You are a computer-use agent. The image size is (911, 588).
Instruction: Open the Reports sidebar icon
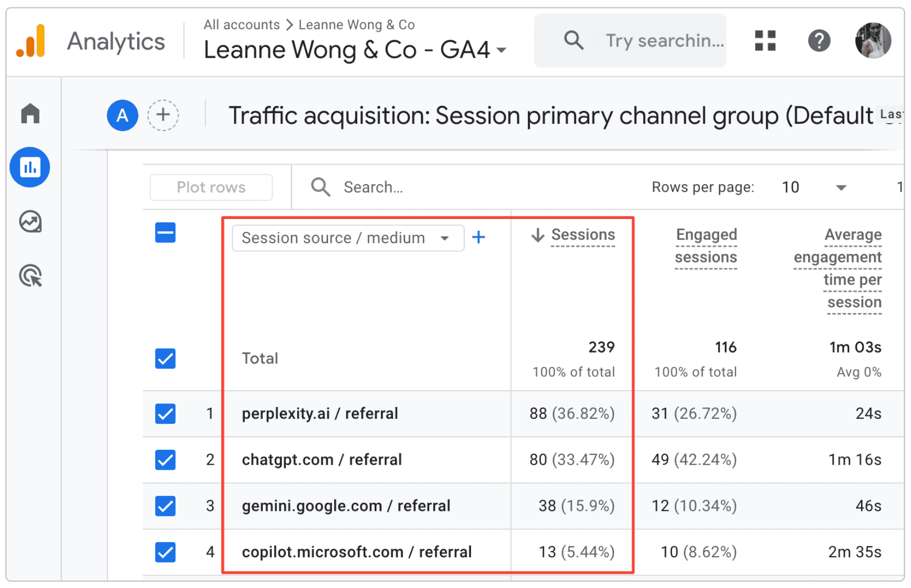click(30, 167)
